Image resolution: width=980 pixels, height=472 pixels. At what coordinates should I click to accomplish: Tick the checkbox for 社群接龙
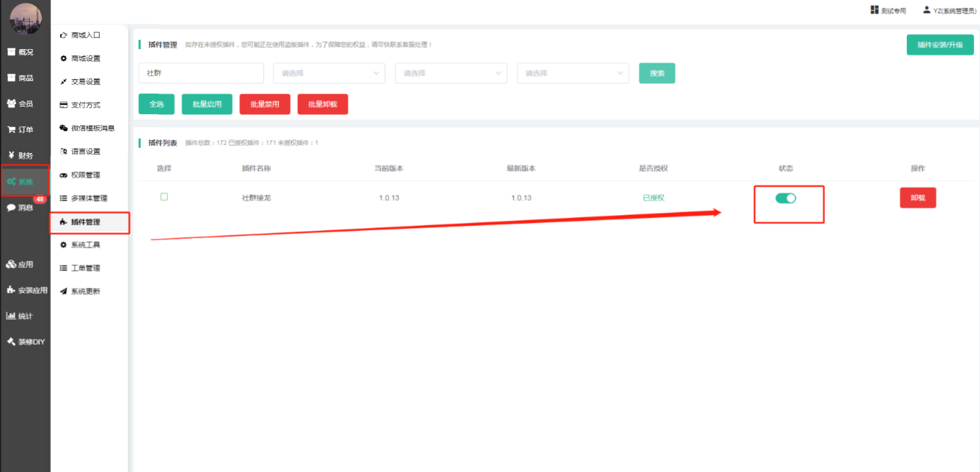164,197
